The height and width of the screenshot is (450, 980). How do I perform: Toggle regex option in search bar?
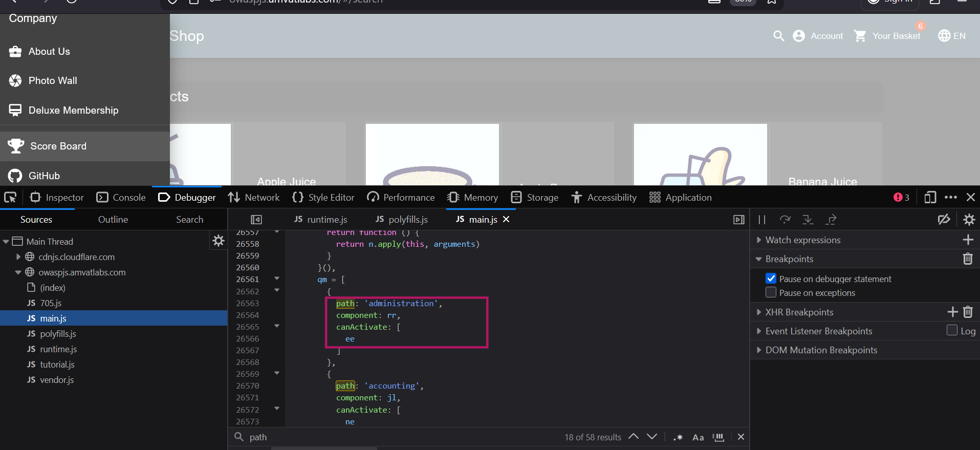click(x=678, y=437)
